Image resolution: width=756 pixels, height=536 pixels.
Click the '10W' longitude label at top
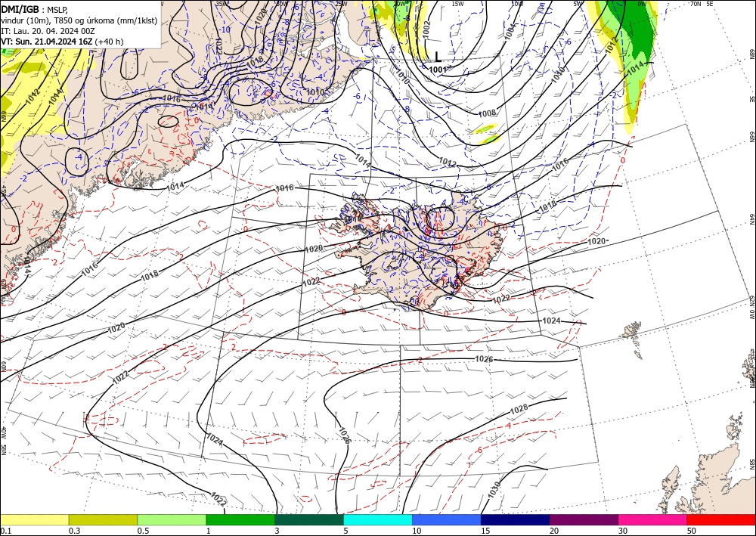pyautogui.click(x=517, y=4)
